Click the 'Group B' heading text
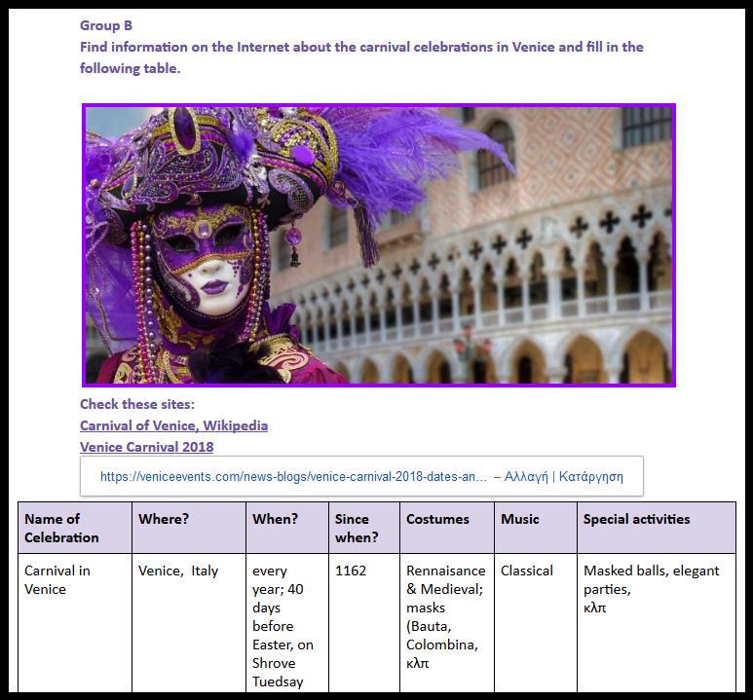Image resolution: width=753 pixels, height=700 pixels. [106, 25]
